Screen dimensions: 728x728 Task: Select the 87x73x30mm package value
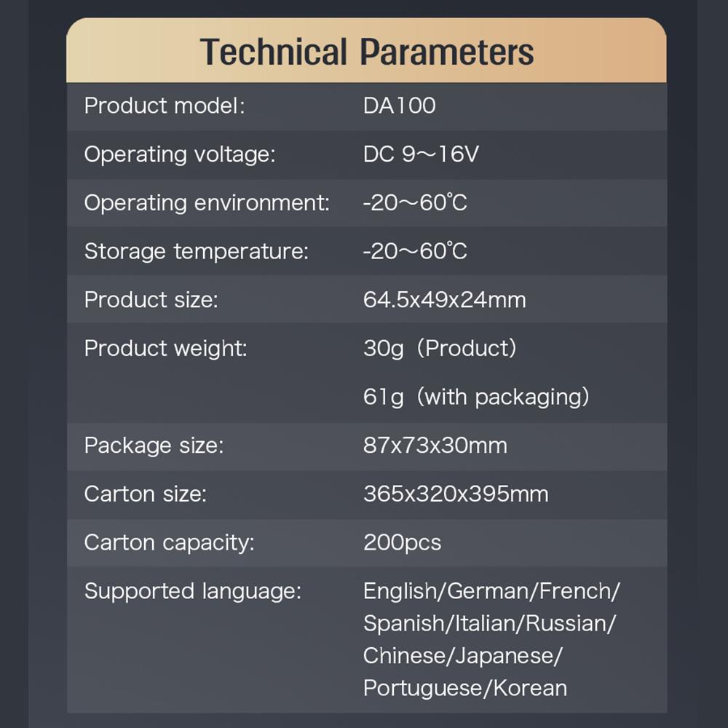[435, 445]
